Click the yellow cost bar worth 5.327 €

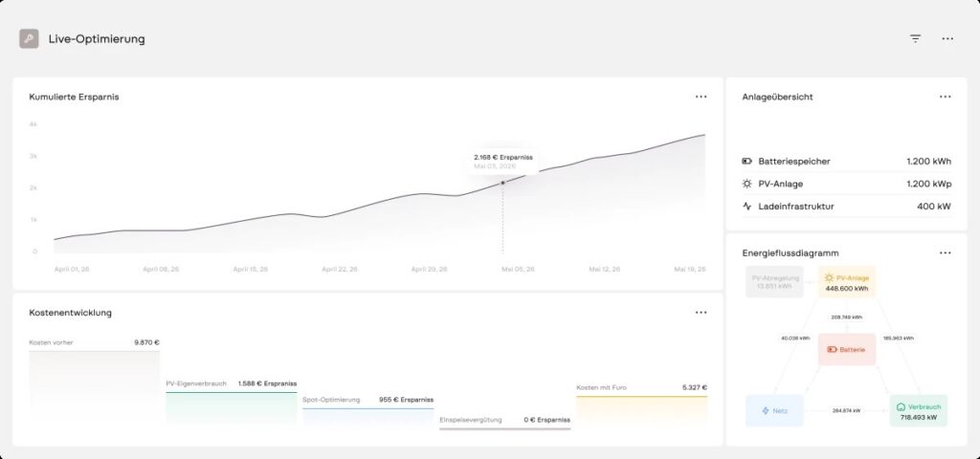642,410
